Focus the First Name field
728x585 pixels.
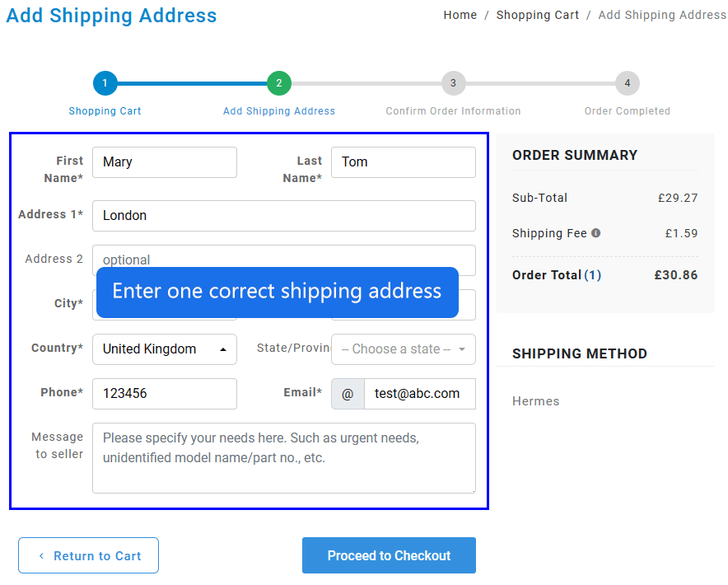[165, 162]
